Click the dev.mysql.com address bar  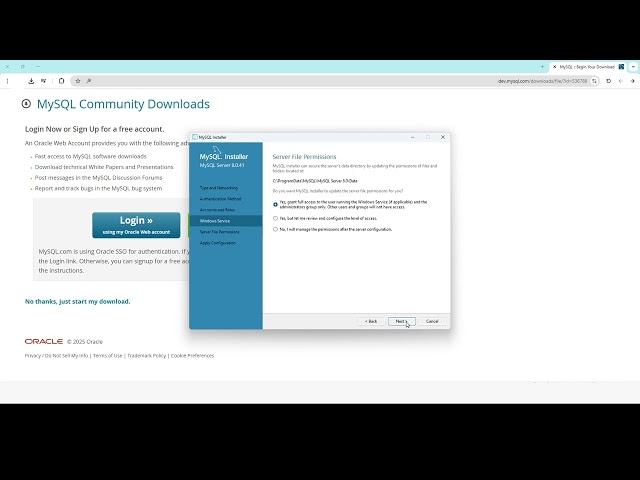[335, 81]
